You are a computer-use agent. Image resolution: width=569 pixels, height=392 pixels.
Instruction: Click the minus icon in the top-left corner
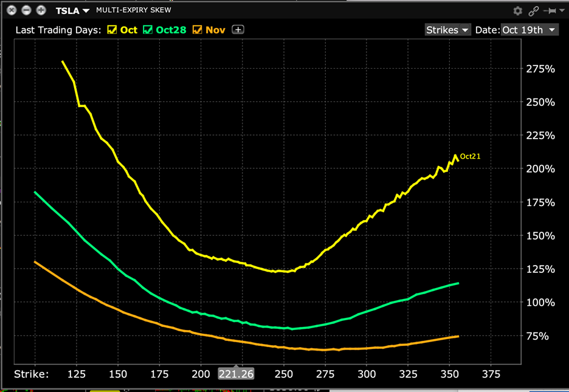(26, 10)
